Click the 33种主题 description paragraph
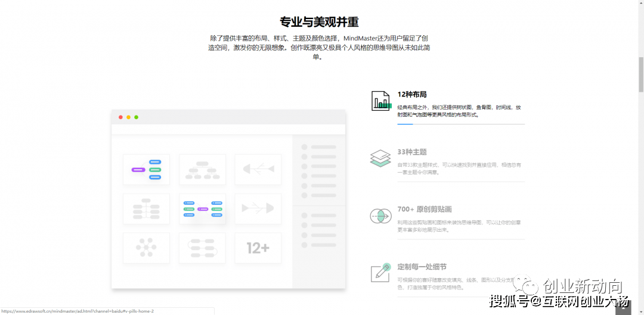This screenshot has width=644, height=315. pyautogui.click(x=460, y=169)
